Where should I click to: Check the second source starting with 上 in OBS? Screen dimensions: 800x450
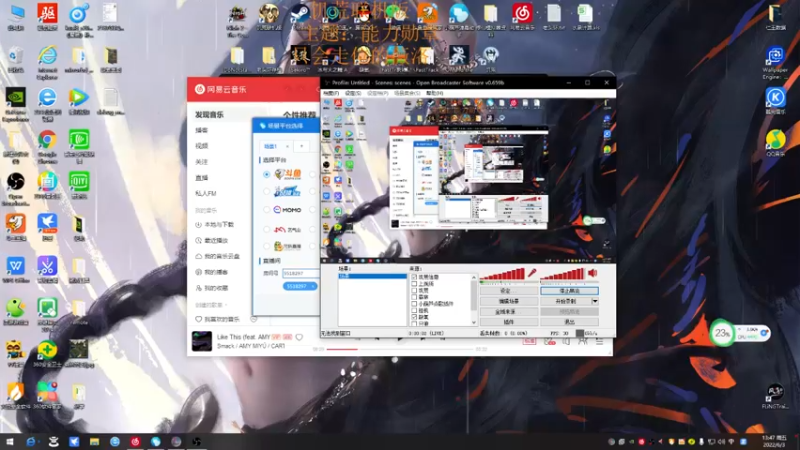point(414,284)
